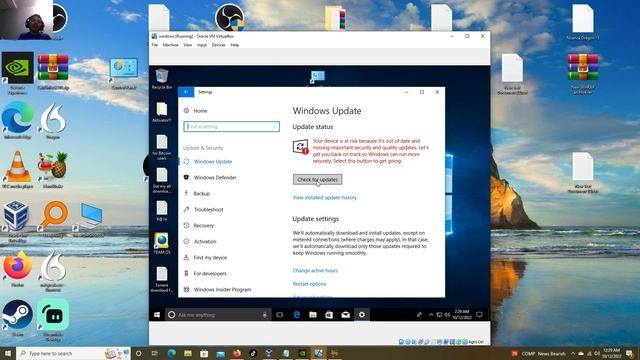Open File Explorer in guest taskbar
Viewport: 640px width, 360px height.
(313, 315)
